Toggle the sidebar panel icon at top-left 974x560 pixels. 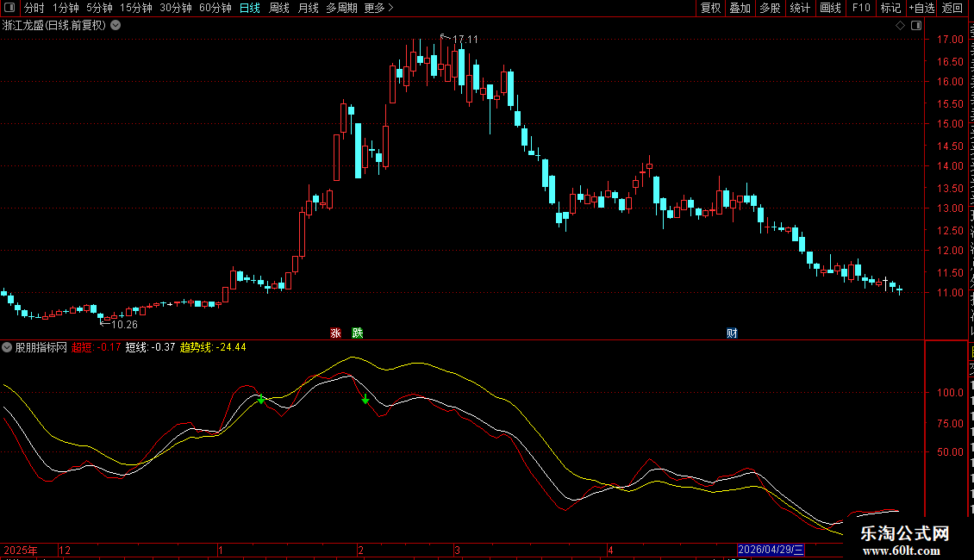(x=9, y=8)
